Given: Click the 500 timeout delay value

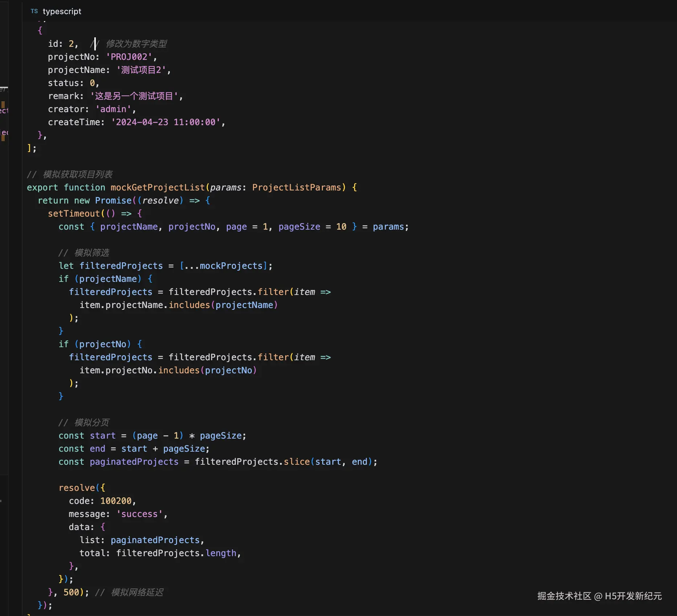Looking at the screenshot, I should 71,592.
